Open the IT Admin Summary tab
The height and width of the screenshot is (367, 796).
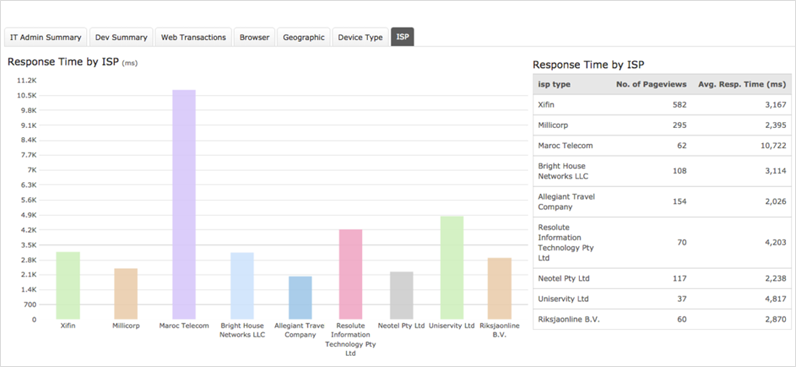46,37
